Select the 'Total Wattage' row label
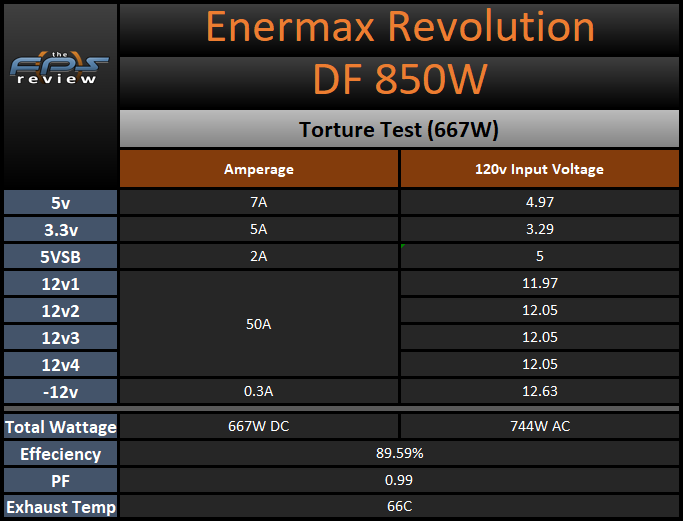 point(61,426)
